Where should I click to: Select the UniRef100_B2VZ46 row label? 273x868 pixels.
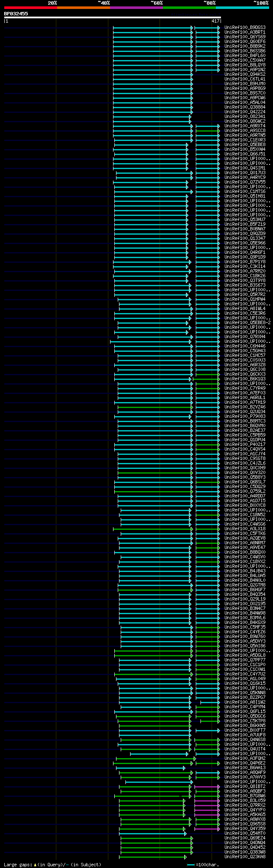coord(245,407)
